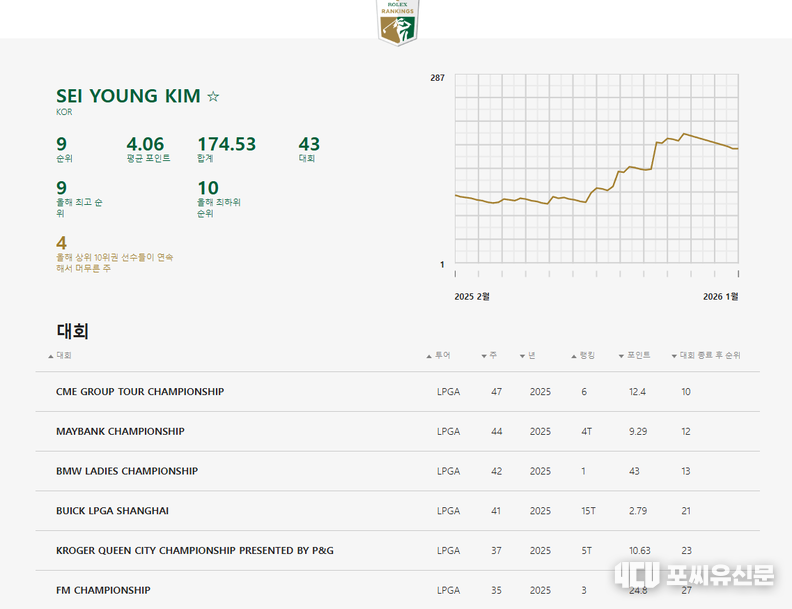
Task: Toggle the favorite star next to Sei Young Kim
Action: click(213, 97)
